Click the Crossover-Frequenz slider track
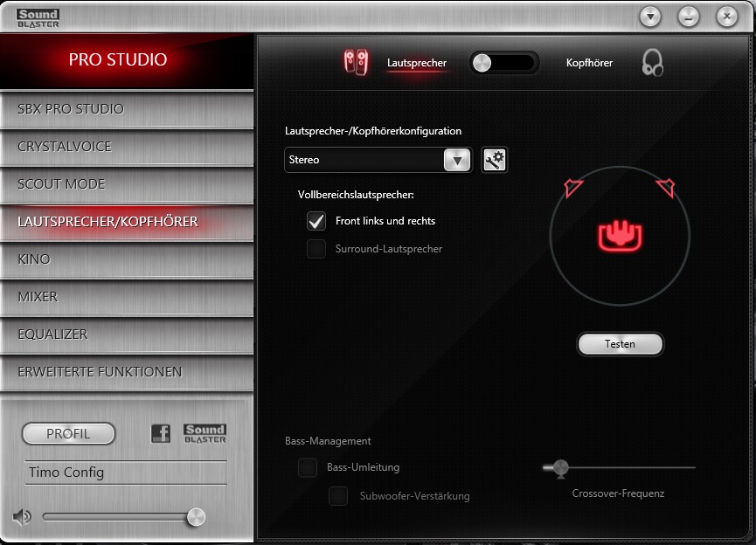 pos(619,467)
